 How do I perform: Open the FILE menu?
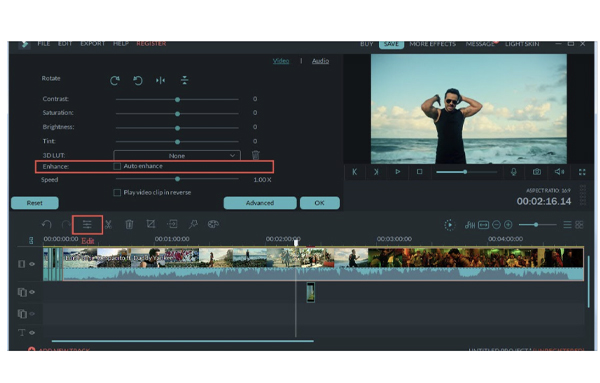click(44, 44)
